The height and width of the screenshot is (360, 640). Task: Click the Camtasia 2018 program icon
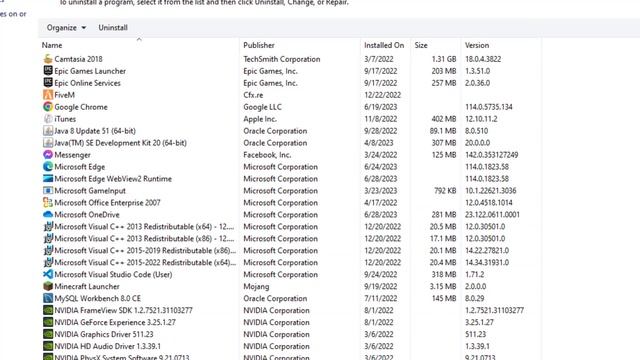coord(48,59)
